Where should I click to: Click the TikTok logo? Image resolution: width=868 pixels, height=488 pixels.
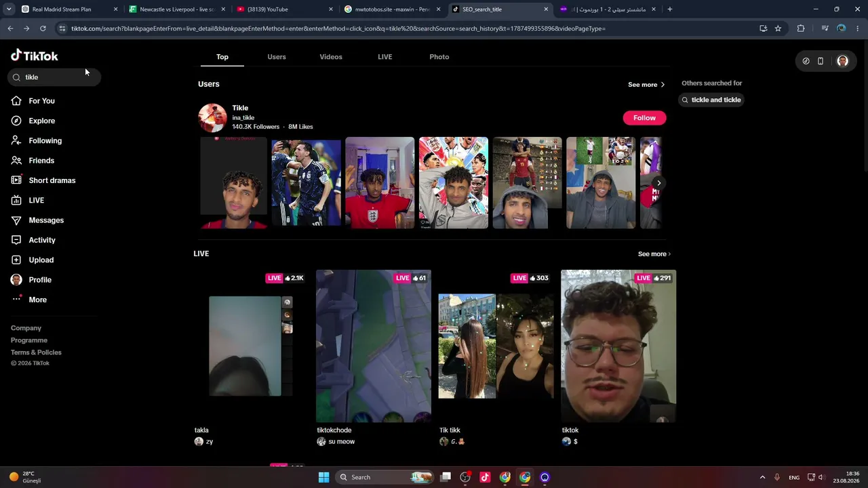(x=35, y=56)
